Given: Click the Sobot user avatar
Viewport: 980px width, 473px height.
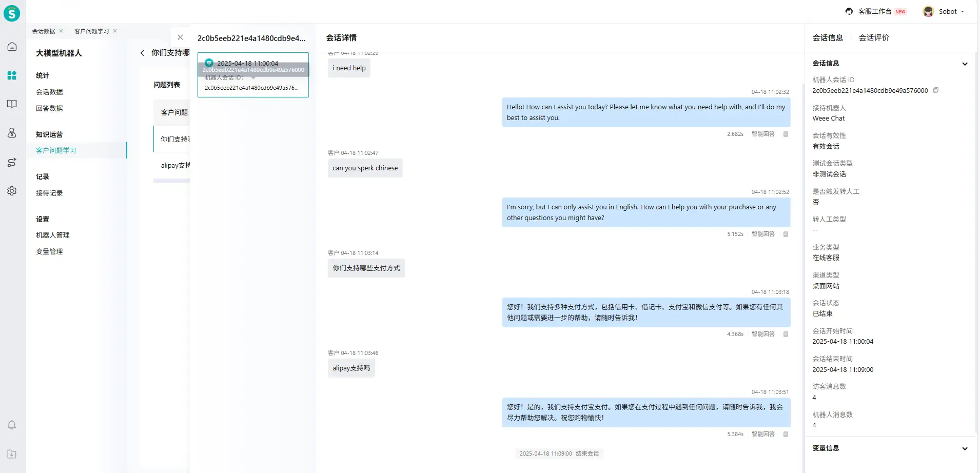Looking at the screenshot, I should [928, 11].
